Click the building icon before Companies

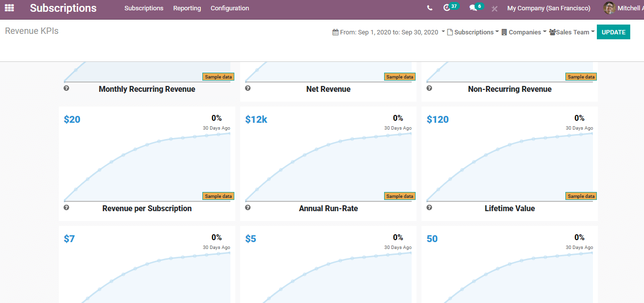pyautogui.click(x=504, y=32)
